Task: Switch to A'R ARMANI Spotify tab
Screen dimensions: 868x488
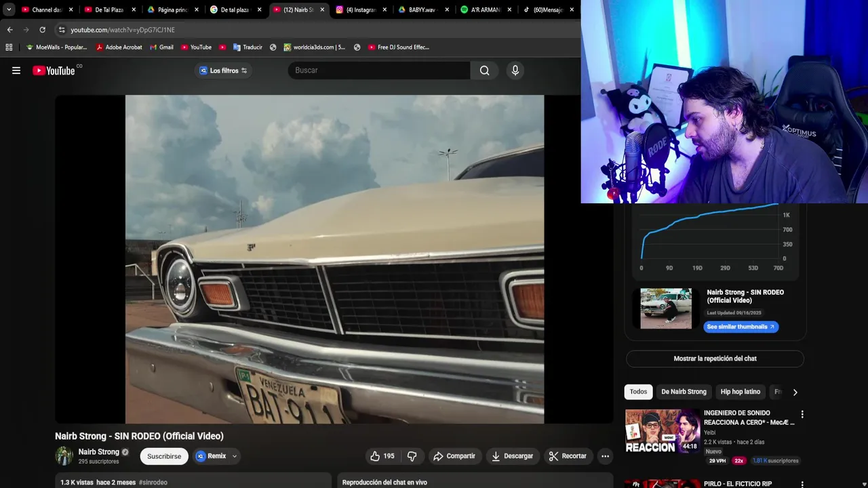Action: click(486, 10)
